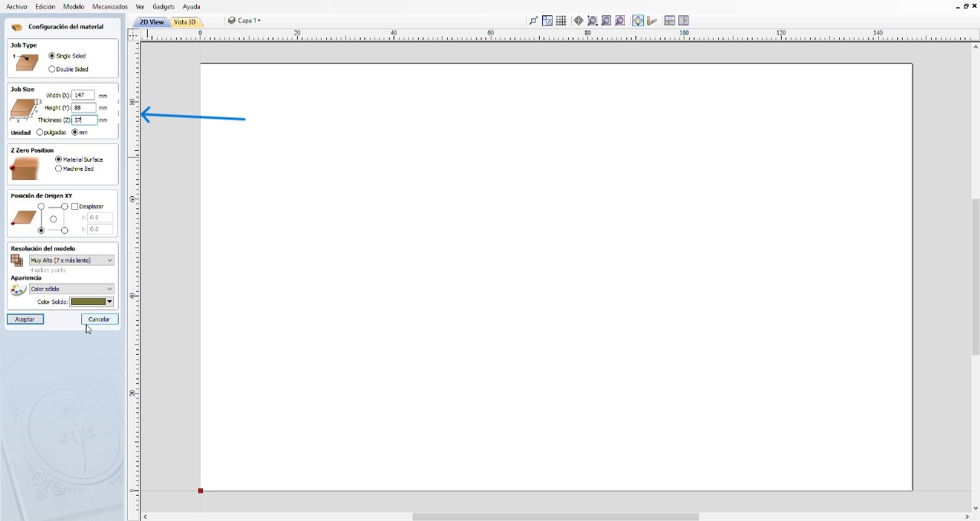Image resolution: width=980 pixels, height=521 pixels.
Task: Set Z zero to Material Surface
Action: click(x=80, y=159)
